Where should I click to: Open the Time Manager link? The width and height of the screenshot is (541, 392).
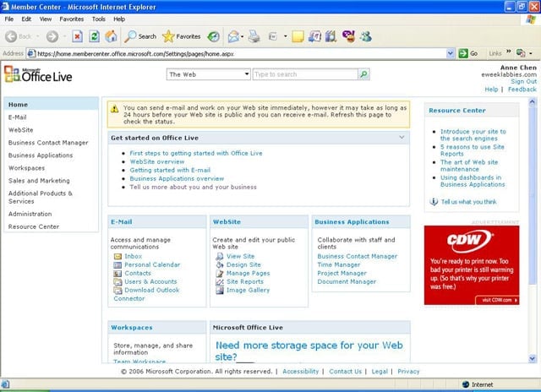338,264
